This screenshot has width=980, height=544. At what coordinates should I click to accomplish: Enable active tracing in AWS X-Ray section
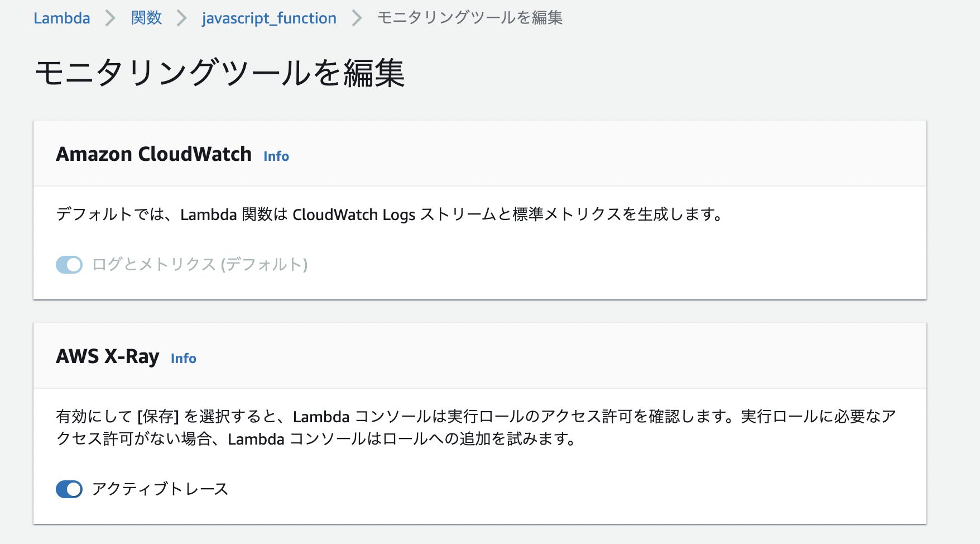69,489
